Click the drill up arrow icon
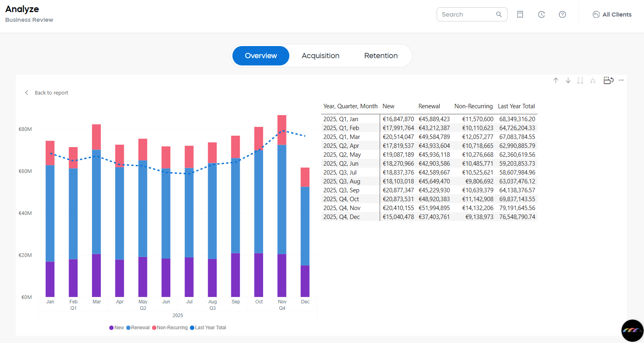 (556, 80)
